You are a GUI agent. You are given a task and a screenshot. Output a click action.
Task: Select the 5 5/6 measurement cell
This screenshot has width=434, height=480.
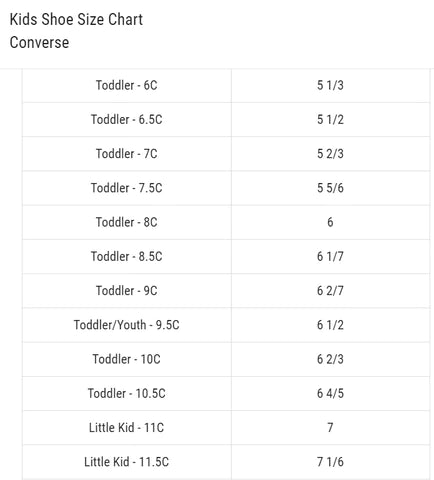330,188
